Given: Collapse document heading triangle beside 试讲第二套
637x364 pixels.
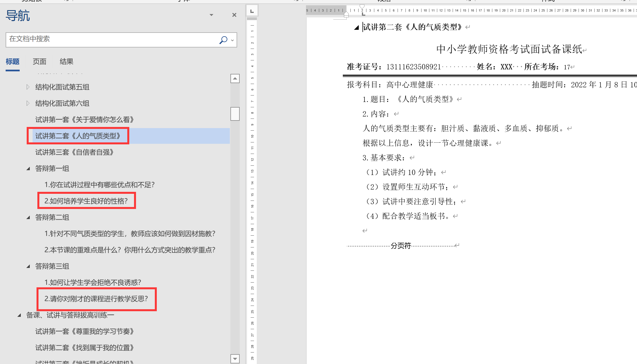Looking at the screenshot, I should click(356, 27).
